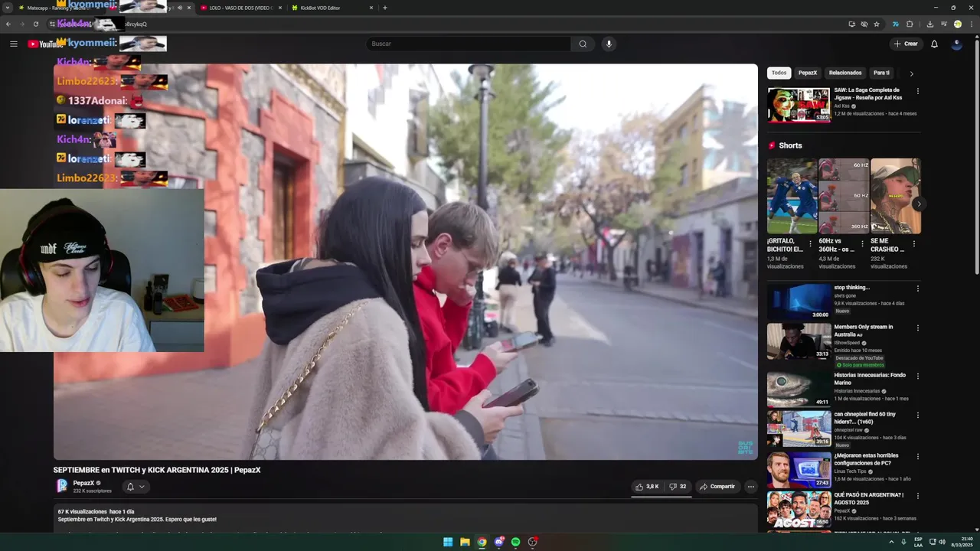Open Chrome profile avatar
Image resolution: width=980 pixels, height=551 pixels.
tap(957, 24)
